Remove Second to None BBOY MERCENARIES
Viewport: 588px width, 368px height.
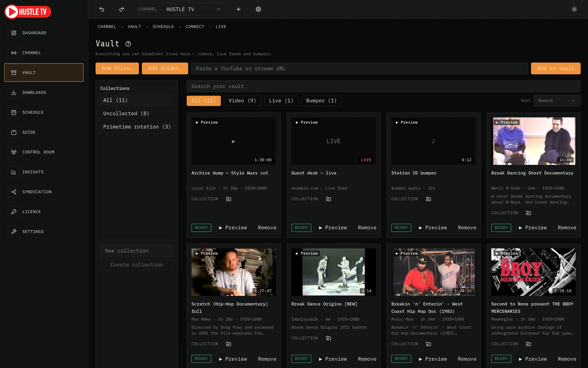[567, 359]
